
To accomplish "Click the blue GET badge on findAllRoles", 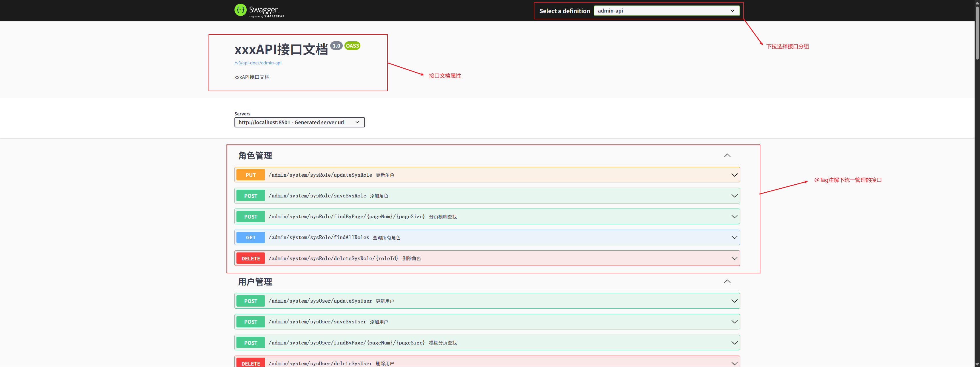I will (x=250, y=237).
